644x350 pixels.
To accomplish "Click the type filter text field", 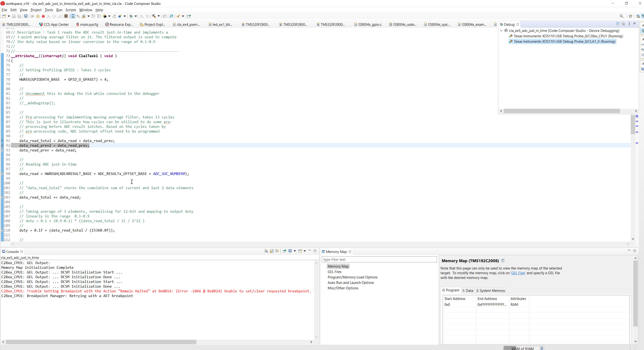I will (x=379, y=259).
